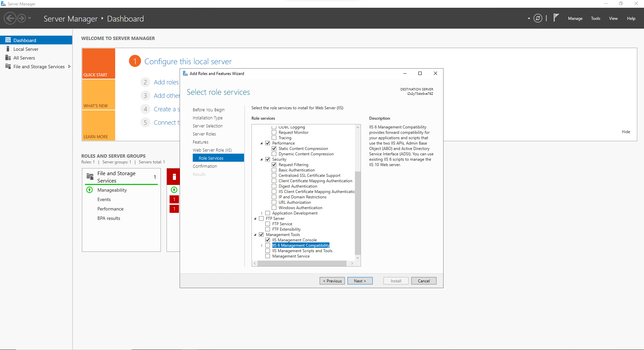Screen dimensions: 644x350
Task: Click the back navigation arrow icon
Action: pos(10,18)
